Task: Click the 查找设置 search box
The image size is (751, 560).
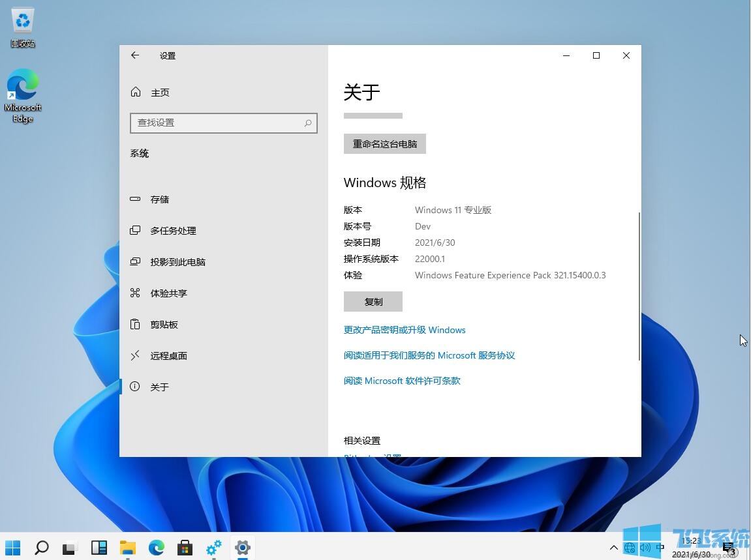Action: (223, 123)
